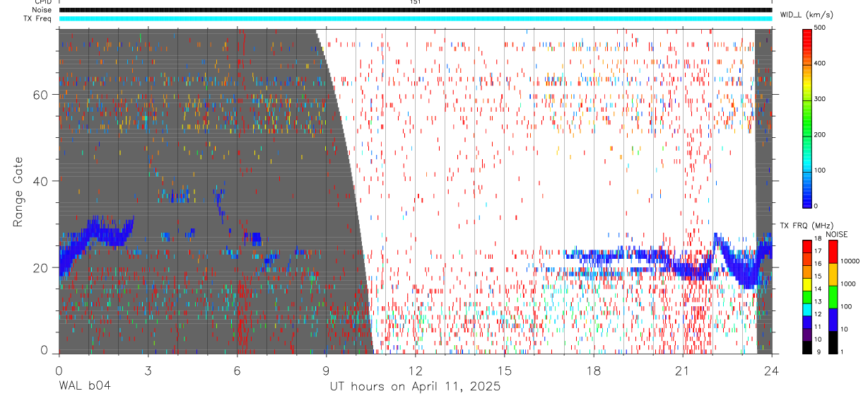Click the "10000" label in the NOISE legend
868x401 pixels.
tap(850, 261)
